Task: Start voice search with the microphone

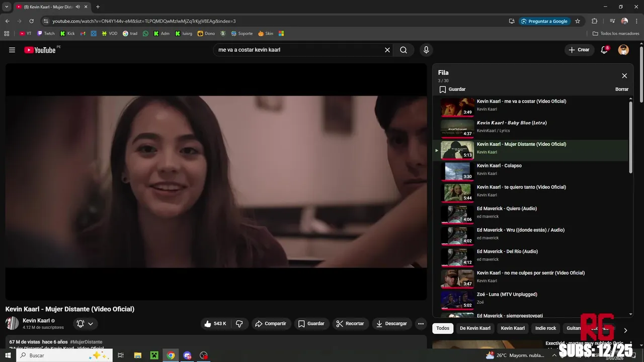Action: 426,50
